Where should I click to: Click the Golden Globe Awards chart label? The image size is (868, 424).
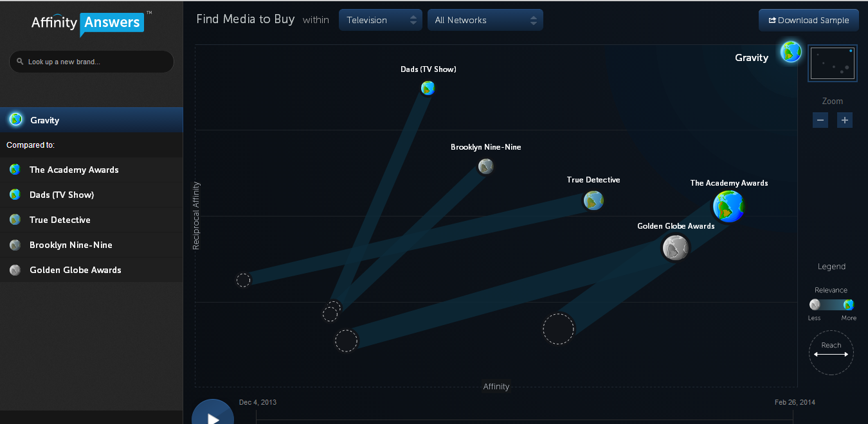pyautogui.click(x=676, y=226)
